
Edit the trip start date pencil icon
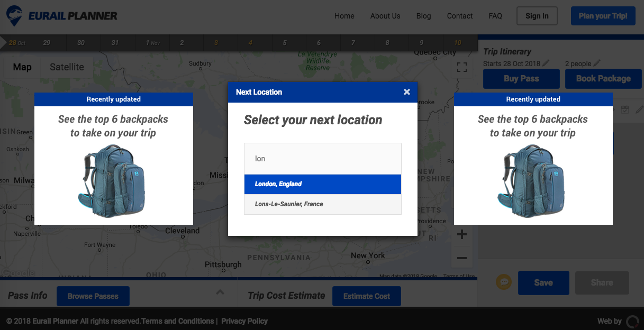[x=546, y=63]
